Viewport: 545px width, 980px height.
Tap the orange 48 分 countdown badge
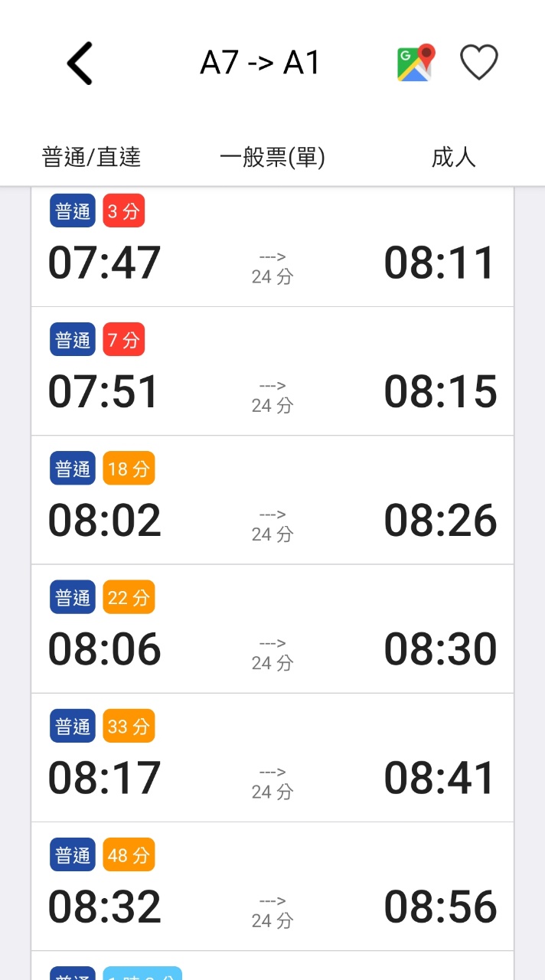[129, 854]
